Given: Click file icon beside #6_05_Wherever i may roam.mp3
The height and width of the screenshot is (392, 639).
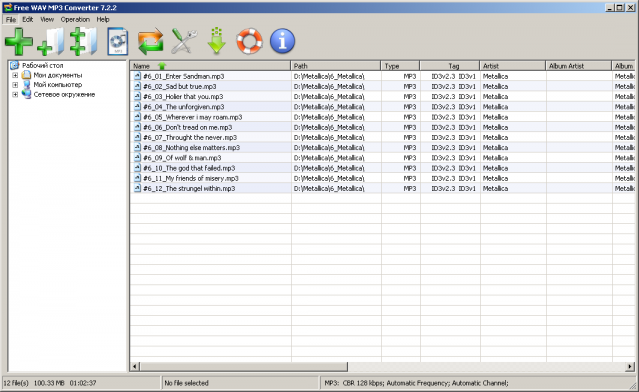Looking at the screenshot, I should coord(137,117).
